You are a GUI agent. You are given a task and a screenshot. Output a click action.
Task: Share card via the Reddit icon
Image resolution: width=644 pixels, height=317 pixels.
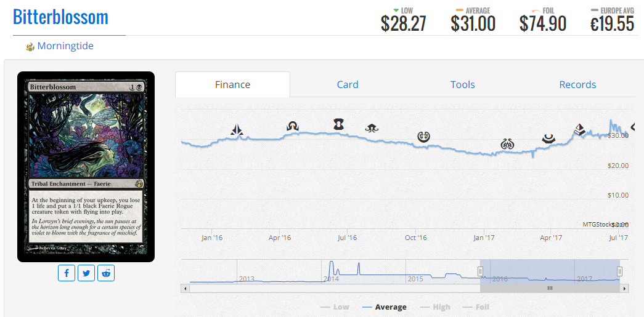(106, 273)
